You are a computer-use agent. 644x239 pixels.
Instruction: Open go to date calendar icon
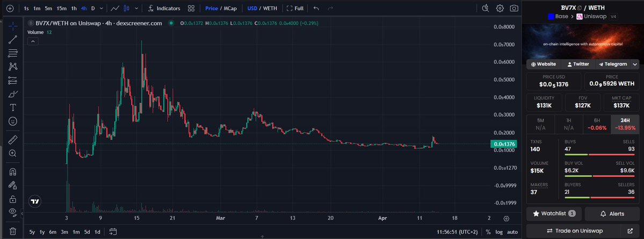click(113, 232)
